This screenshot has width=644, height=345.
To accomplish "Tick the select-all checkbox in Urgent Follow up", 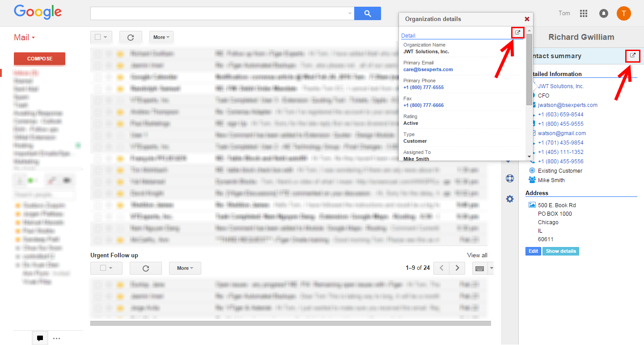I will [x=103, y=268].
